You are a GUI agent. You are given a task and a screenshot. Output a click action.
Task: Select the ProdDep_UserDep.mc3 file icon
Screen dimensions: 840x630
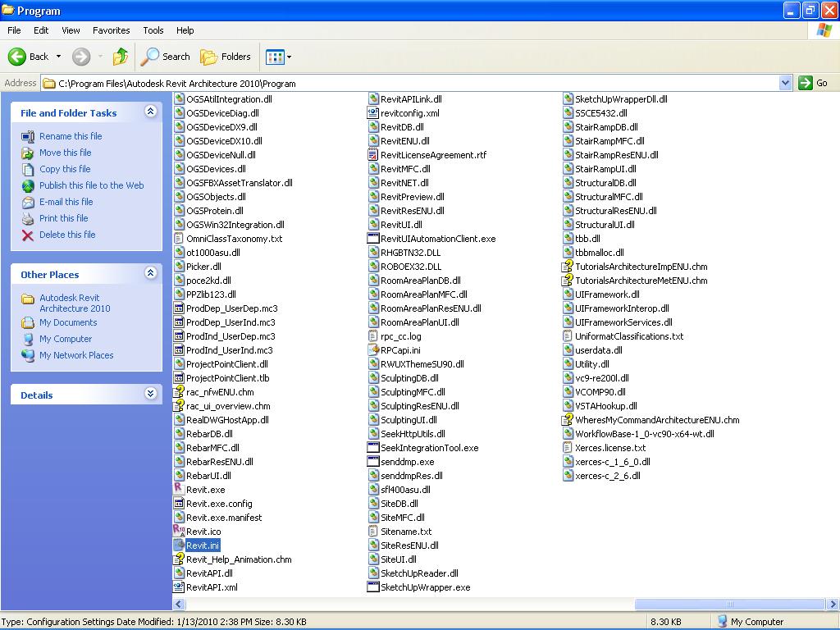click(x=179, y=308)
